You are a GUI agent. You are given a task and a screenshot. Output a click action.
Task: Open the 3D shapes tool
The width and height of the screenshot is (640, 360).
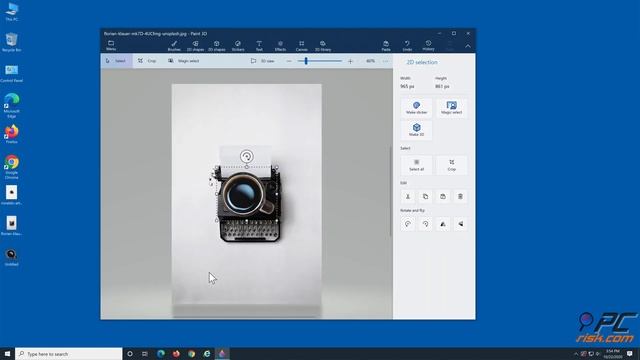coord(217,46)
